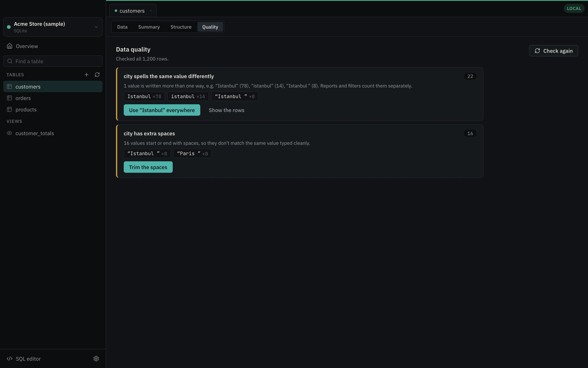Click the "Paris " ×8 value chip
This screenshot has width=588, height=368.
[193, 154]
